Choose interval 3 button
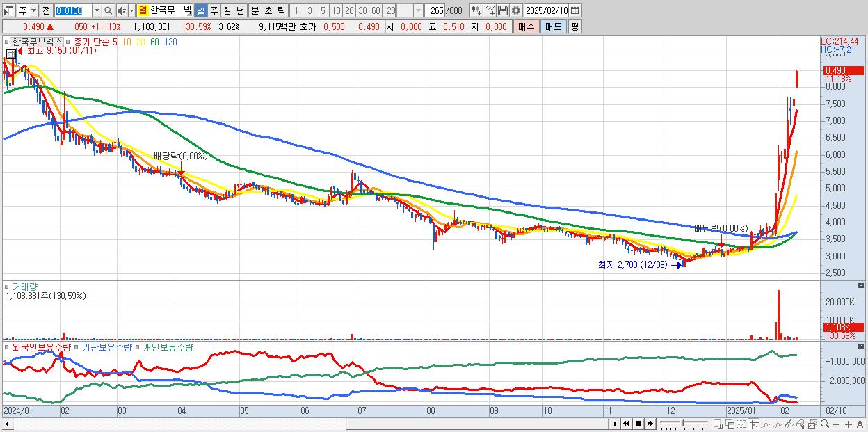 [x=310, y=11]
